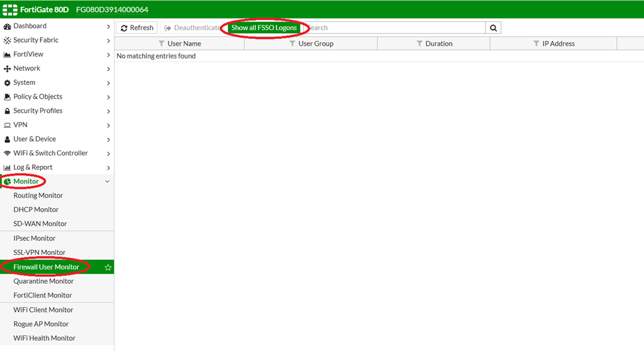
Task: Expand the System chevron
Action: (108, 83)
